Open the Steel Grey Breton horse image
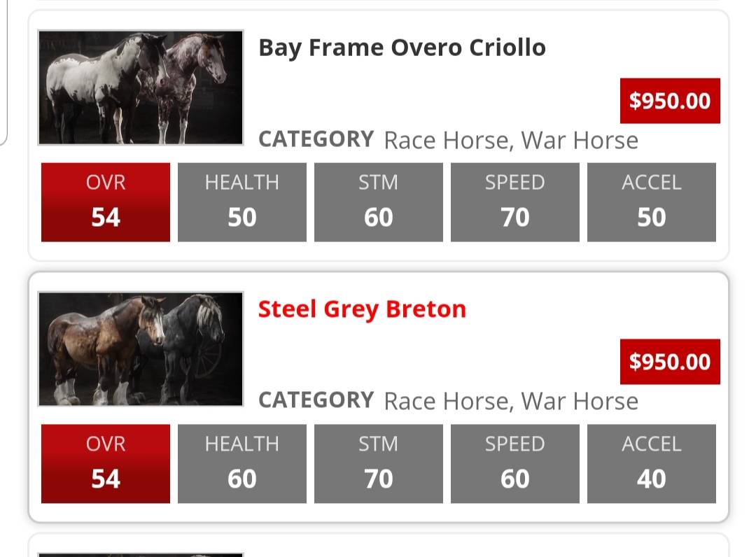Viewport: 756px width, 557px height. [x=140, y=349]
